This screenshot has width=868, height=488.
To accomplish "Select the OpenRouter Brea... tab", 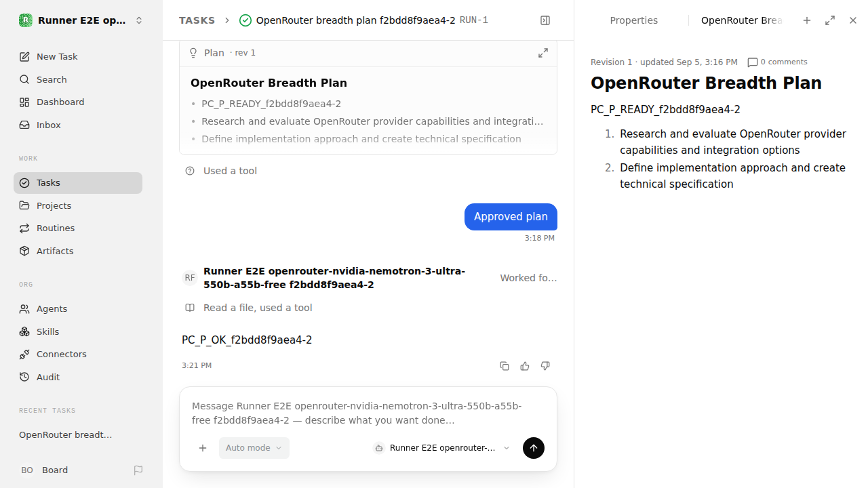I will (741, 20).
